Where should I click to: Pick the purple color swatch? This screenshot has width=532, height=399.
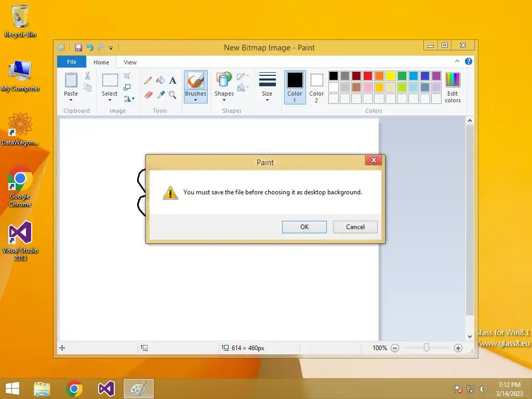click(x=436, y=76)
